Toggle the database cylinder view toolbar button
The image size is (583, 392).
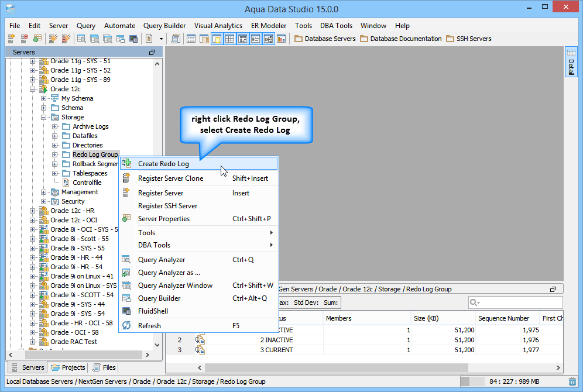click(x=217, y=38)
